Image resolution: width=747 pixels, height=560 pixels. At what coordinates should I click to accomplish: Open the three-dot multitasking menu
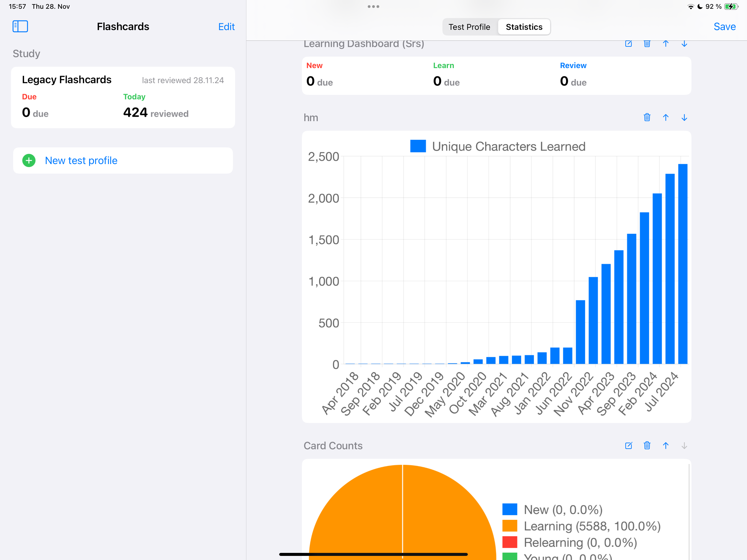[373, 6]
